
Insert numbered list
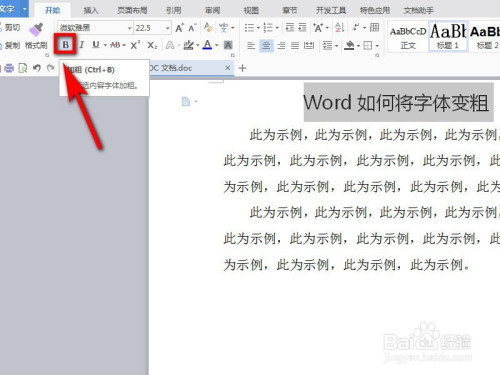coord(268,28)
